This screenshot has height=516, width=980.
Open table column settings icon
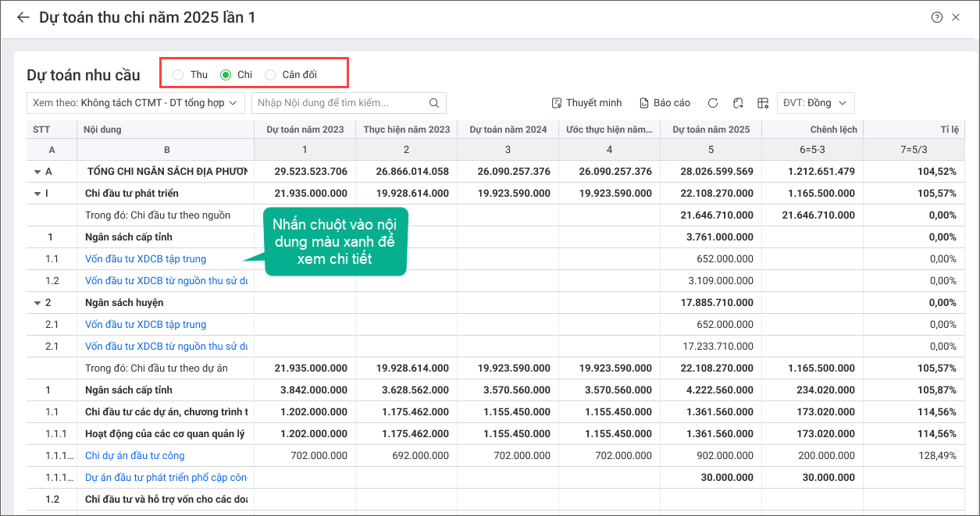point(763,103)
